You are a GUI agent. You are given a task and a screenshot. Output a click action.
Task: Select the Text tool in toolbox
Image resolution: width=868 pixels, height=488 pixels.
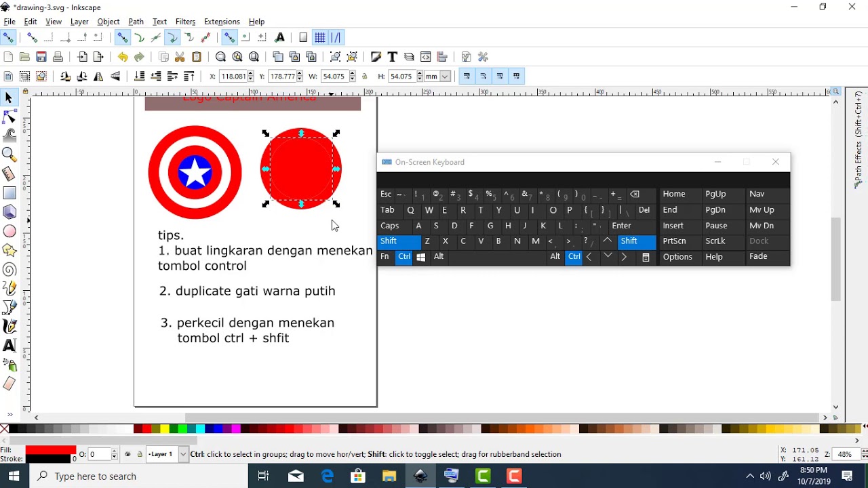pos(9,346)
